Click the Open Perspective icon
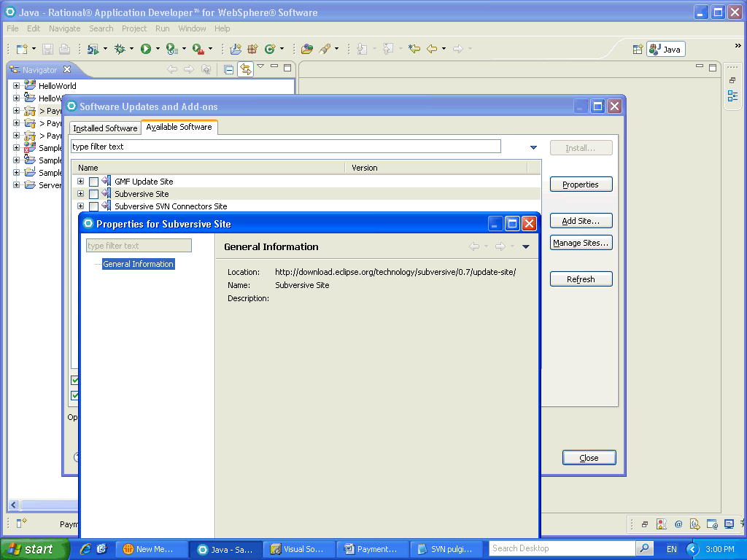747x560 pixels. 638,49
